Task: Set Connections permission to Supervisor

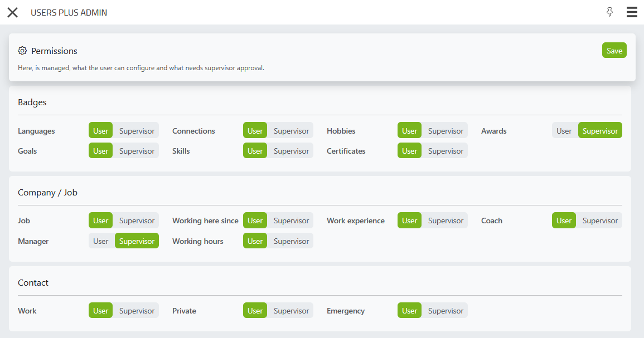Action: click(291, 131)
